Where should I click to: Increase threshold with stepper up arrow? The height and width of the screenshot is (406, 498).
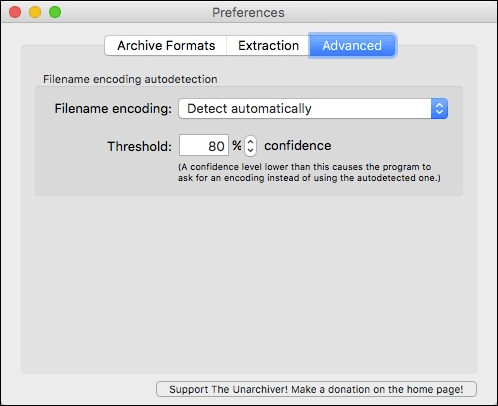(x=250, y=141)
